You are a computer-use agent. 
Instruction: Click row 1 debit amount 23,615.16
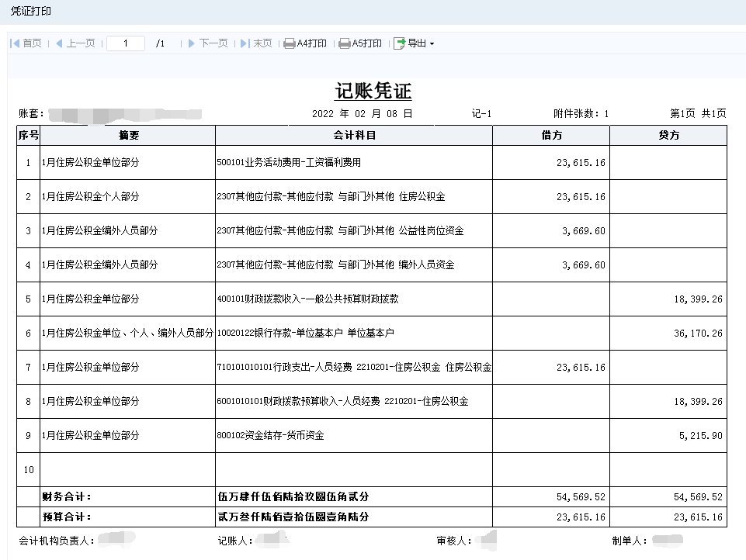(x=581, y=163)
